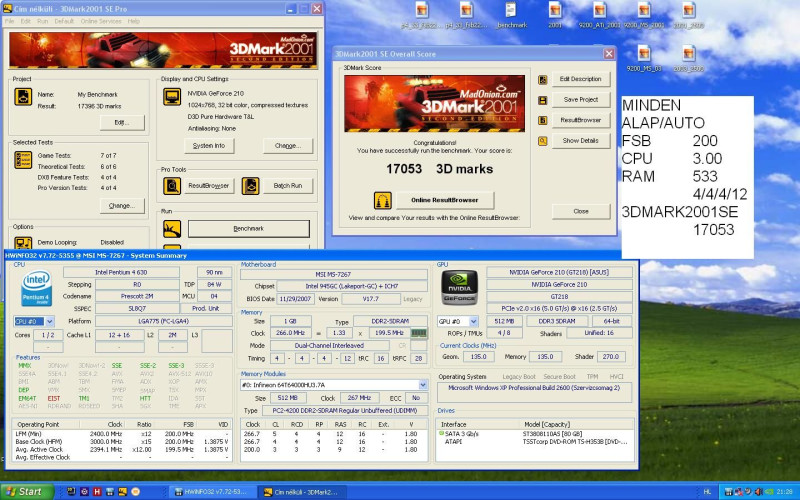Click the ST3808110AS drive entry
The width and height of the screenshot is (800, 500).
point(552,434)
